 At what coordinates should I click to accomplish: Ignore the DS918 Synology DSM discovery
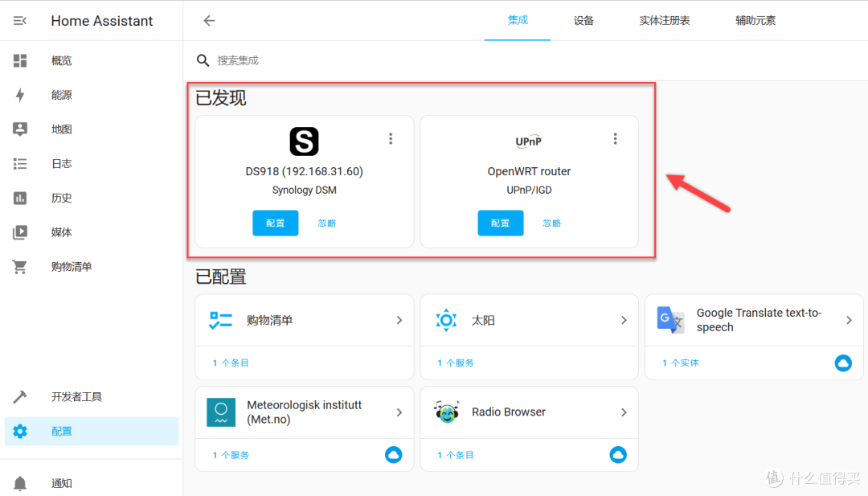tap(326, 223)
